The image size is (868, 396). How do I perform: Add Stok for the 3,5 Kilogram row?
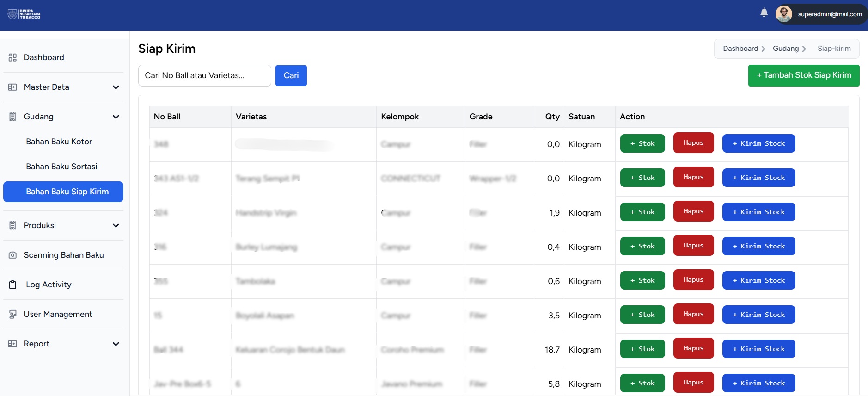click(x=642, y=315)
